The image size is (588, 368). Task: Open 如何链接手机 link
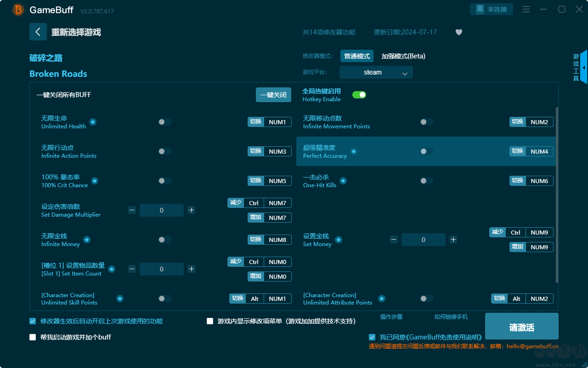(x=451, y=317)
